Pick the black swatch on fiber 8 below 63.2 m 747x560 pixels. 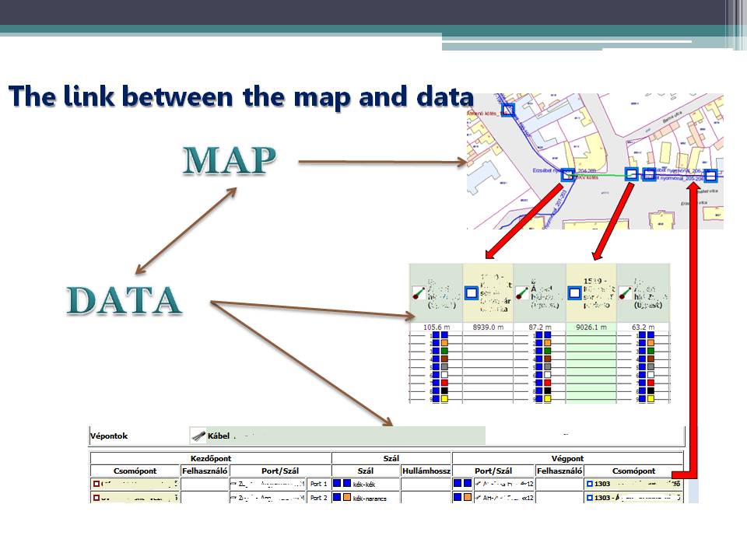[651, 391]
